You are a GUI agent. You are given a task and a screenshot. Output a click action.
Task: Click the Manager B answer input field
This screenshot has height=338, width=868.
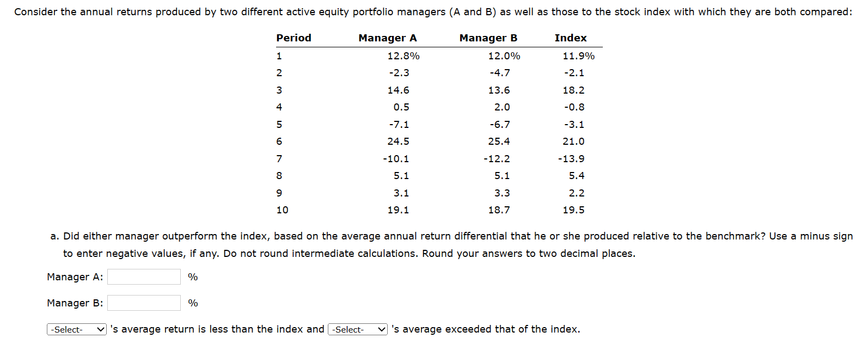tap(143, 303)
